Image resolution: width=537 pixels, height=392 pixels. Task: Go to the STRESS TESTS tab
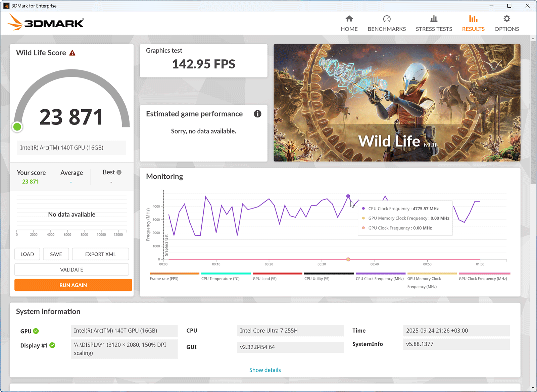(x=434, y=23)
